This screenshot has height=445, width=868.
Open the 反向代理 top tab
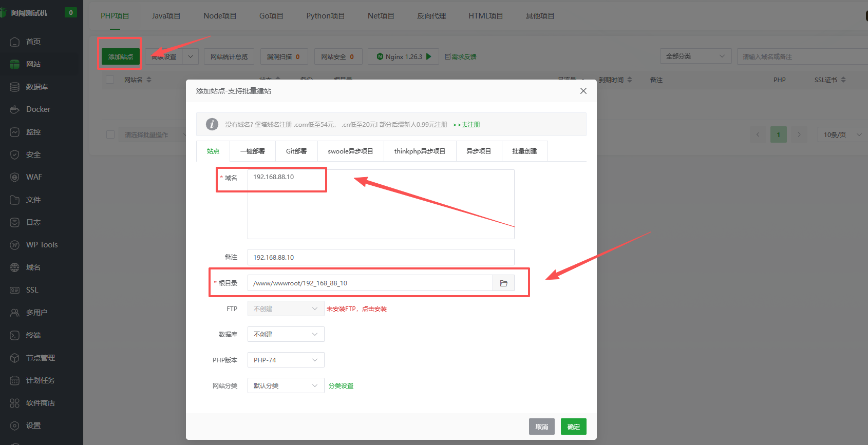(431, 16)
